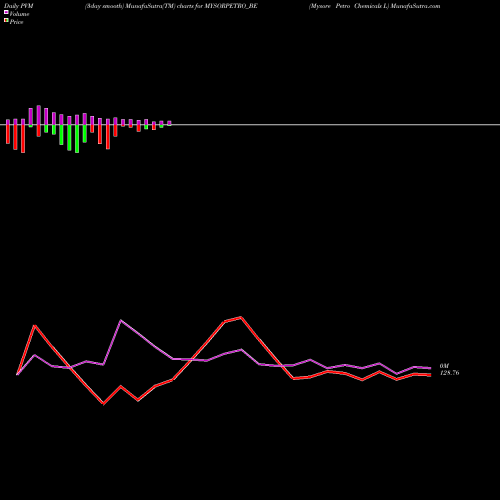Click the red-green Price legend swatch
This screenshot has width=500, height=500.
6,20
